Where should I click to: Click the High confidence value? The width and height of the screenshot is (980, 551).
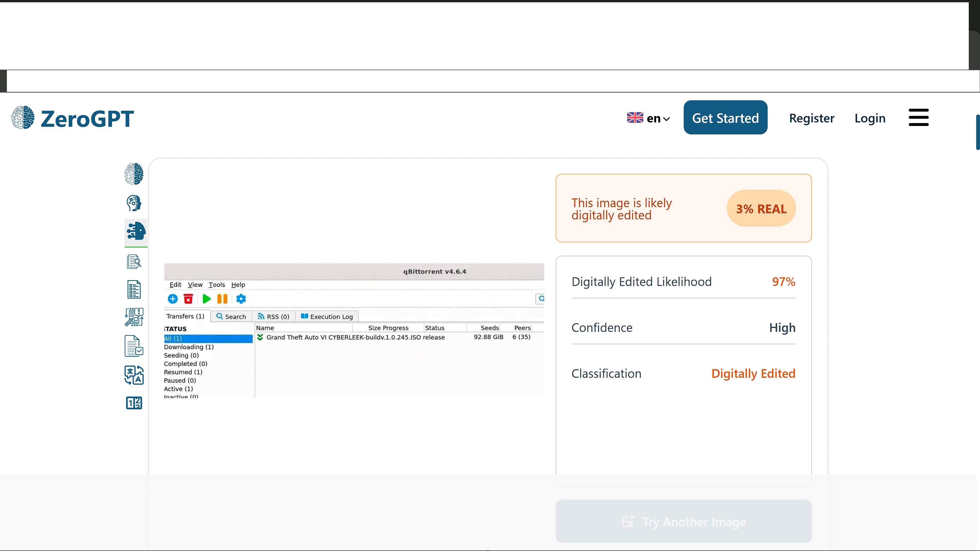pos(782,328)
